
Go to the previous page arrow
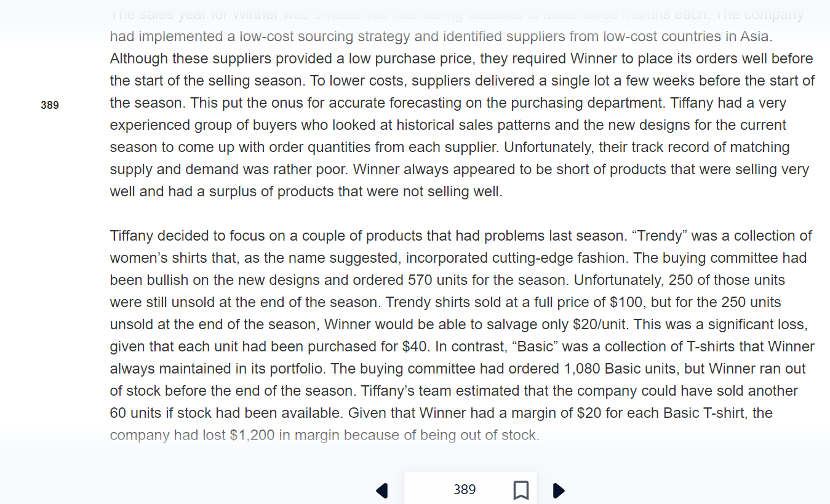(382, 490)
